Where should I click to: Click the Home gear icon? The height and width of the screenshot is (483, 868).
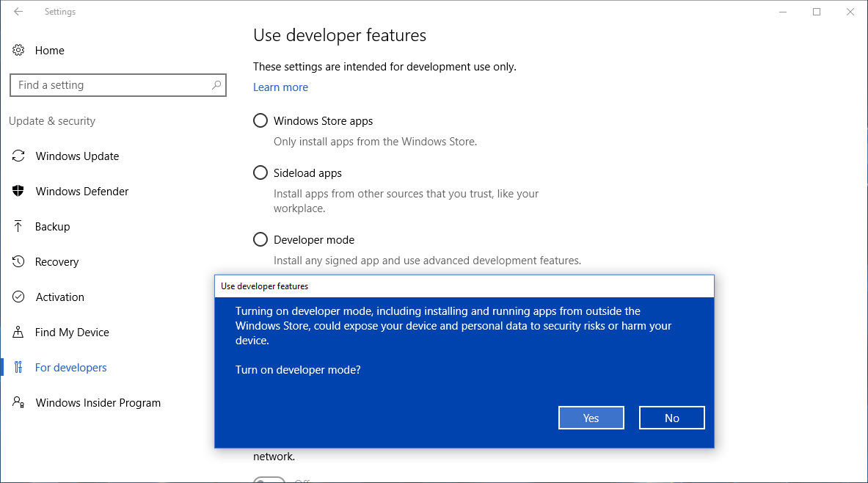coord(18,51)
